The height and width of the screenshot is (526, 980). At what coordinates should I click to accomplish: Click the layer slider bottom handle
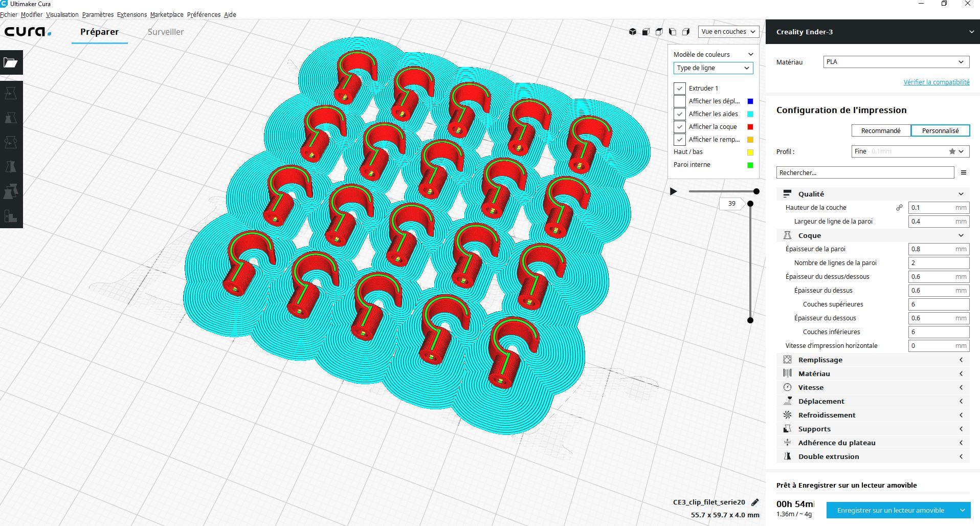pos(750,320)
